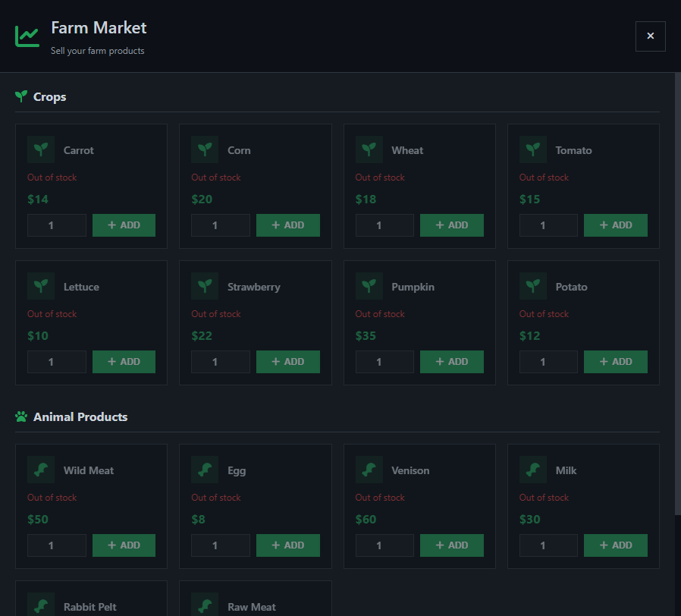Select the Tomato quantity input
681x616 pixels.
coord(548,225)
